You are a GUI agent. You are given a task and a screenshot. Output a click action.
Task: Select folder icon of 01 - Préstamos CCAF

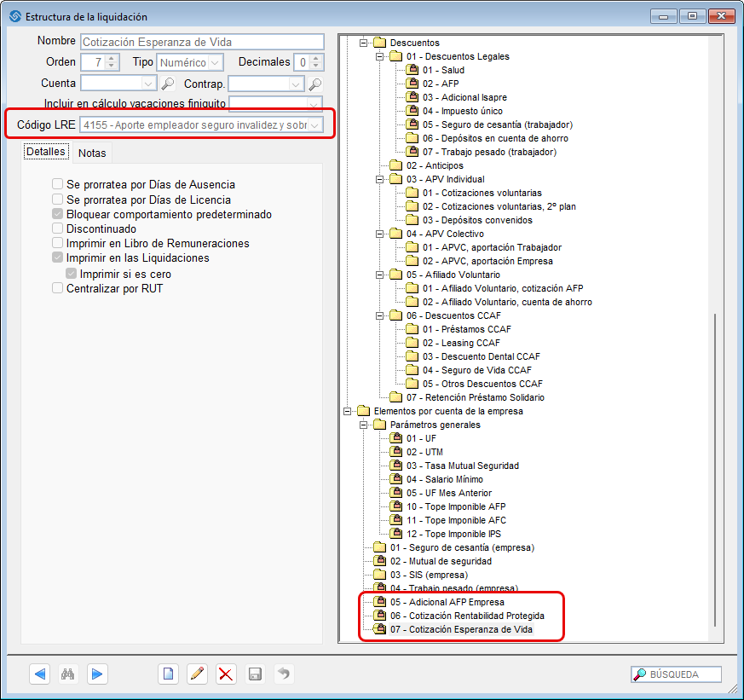pyautogui.click(x=412, y=329)
